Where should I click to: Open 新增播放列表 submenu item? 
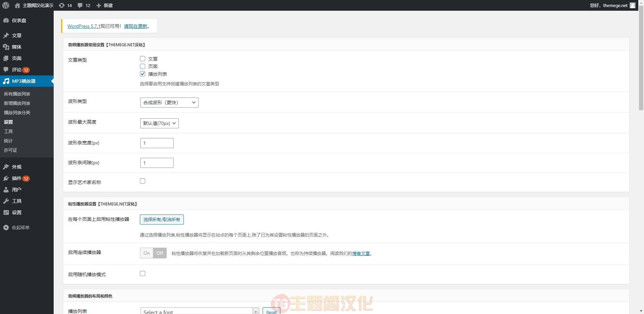click(x=17, y=103)
